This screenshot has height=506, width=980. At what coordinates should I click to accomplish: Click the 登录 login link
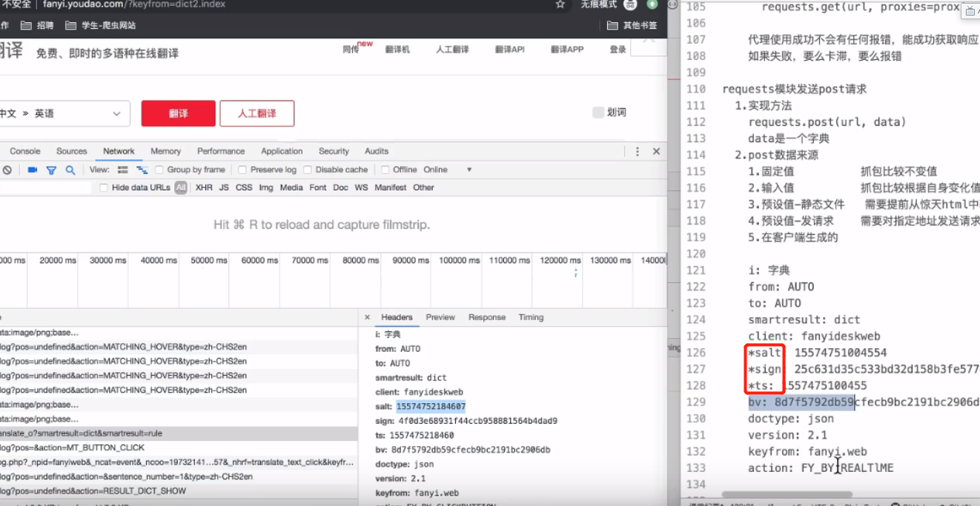[618, 50]
